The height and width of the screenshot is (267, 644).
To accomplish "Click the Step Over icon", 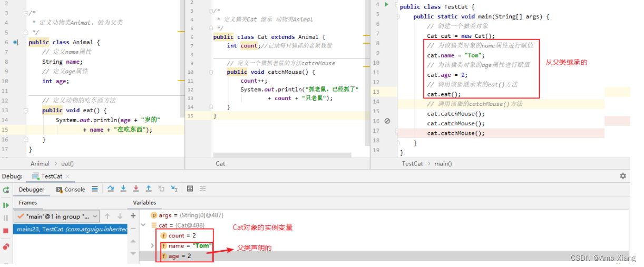I will pos(111,189).
